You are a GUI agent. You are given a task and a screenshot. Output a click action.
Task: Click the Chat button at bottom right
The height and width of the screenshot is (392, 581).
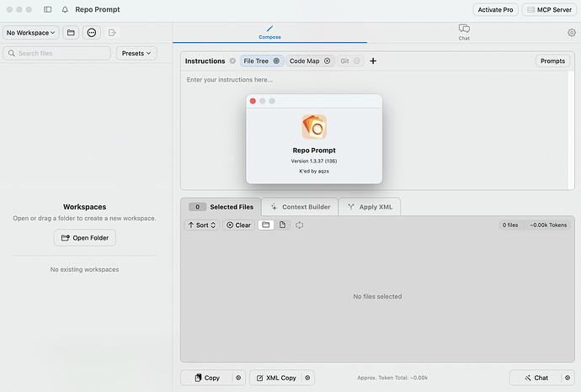click(x=536, y=378)
